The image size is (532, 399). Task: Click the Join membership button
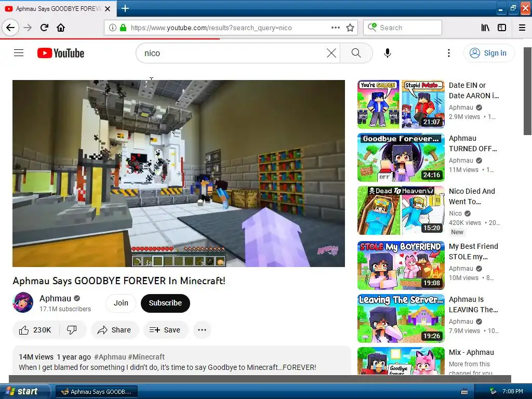121,303
